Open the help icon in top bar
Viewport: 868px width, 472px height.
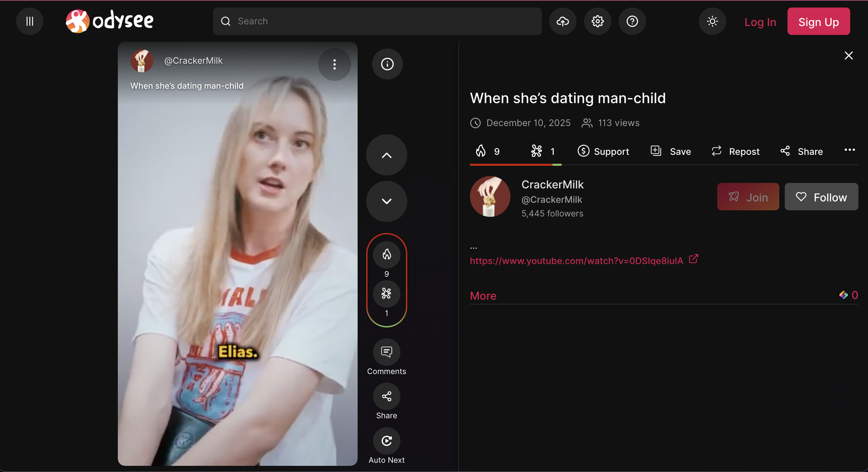pos(632,21)
